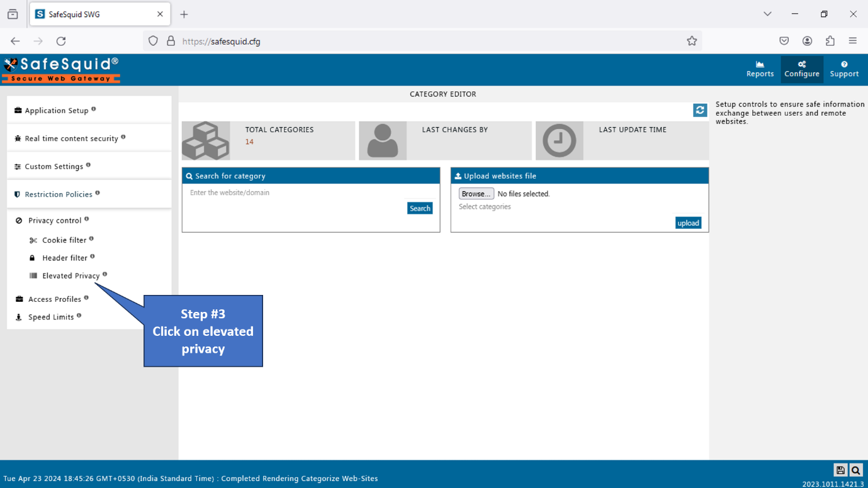This screenshot has height=488, width=868.
Task: Click the Elevated Privacy list icon
Action: coord(33,275)
